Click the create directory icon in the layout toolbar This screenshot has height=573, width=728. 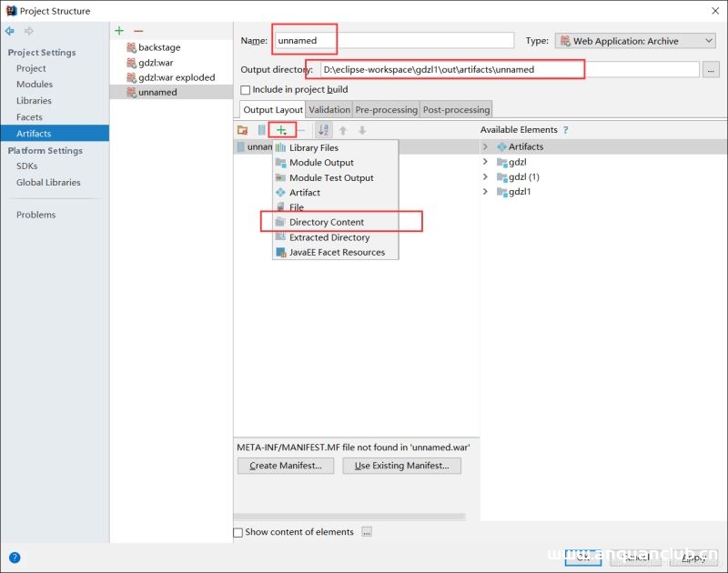[242, 130]
